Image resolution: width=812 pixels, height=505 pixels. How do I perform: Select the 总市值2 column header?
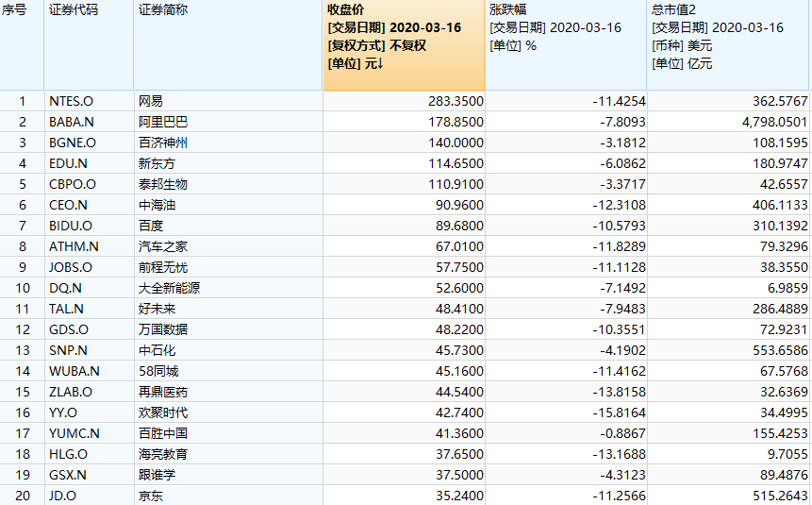click(728, 45)
